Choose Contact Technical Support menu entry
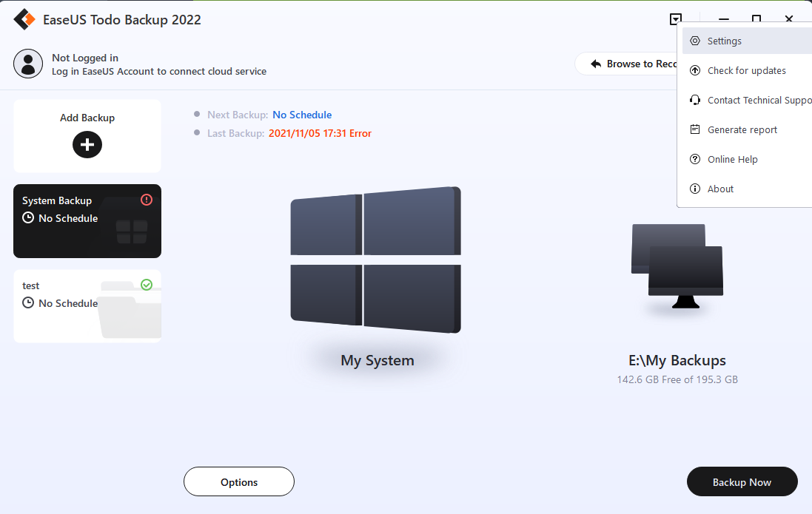Screen dimensions: 812x514 [747, 100]
